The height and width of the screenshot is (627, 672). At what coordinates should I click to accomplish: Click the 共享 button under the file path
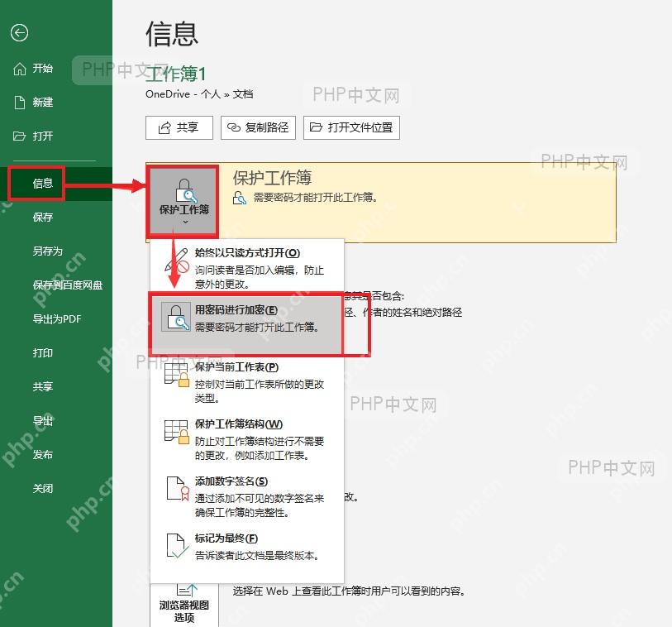179,128
